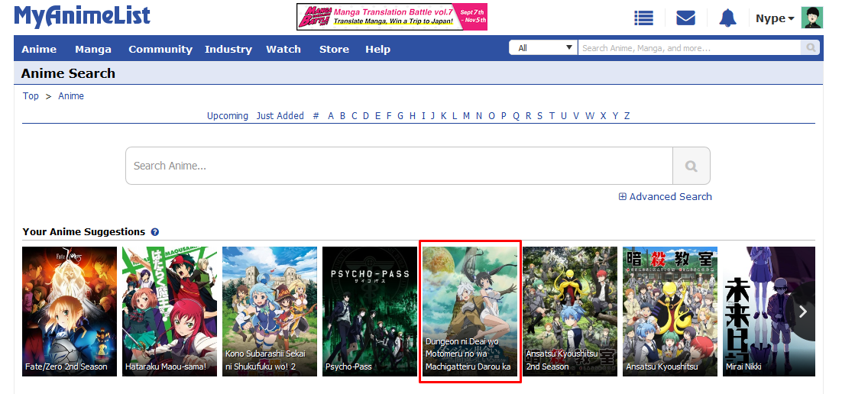
Task: Browse anime starting with letter B
Action: coord(342,115)
